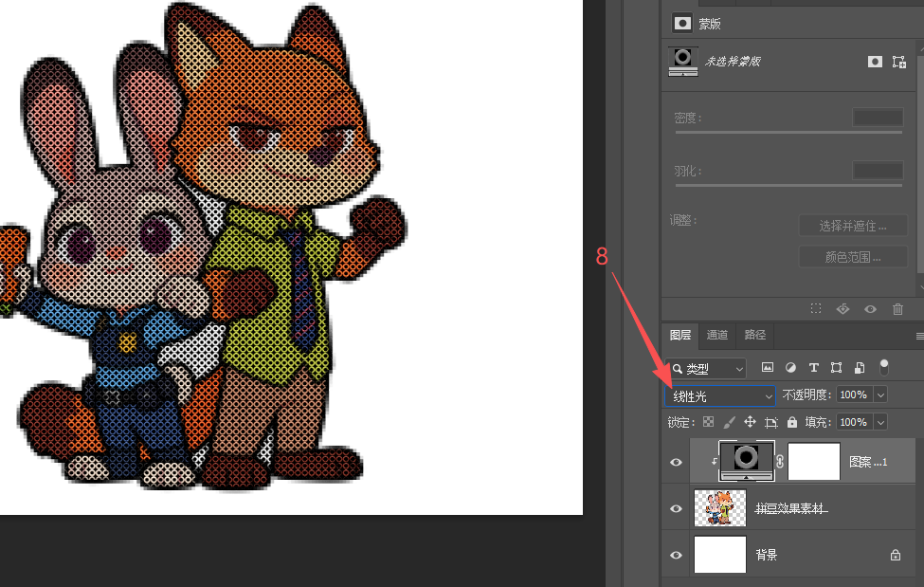The height and width of the screenshot is (587, 924).
Task: Click the pattern fill preview icon in Properties
Action: pos(683,62)
